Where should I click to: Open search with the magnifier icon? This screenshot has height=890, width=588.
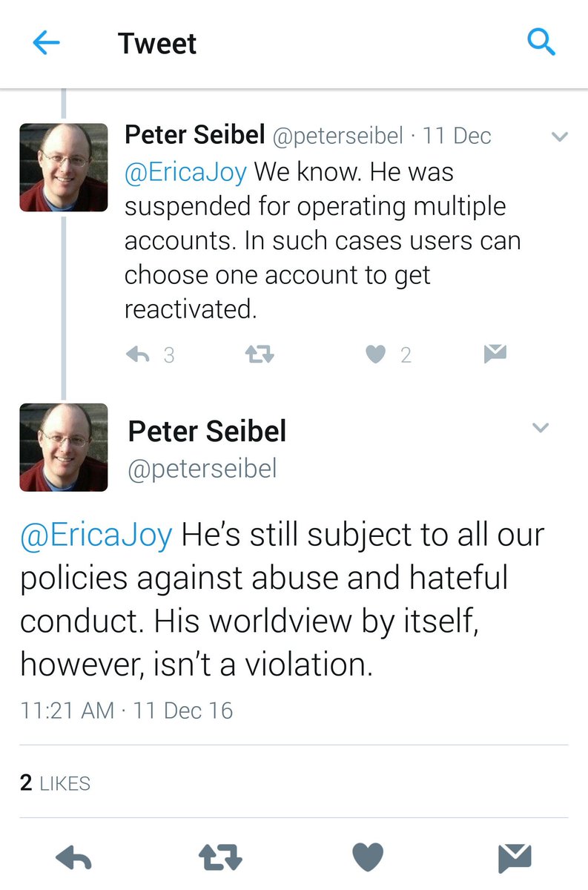541,43
